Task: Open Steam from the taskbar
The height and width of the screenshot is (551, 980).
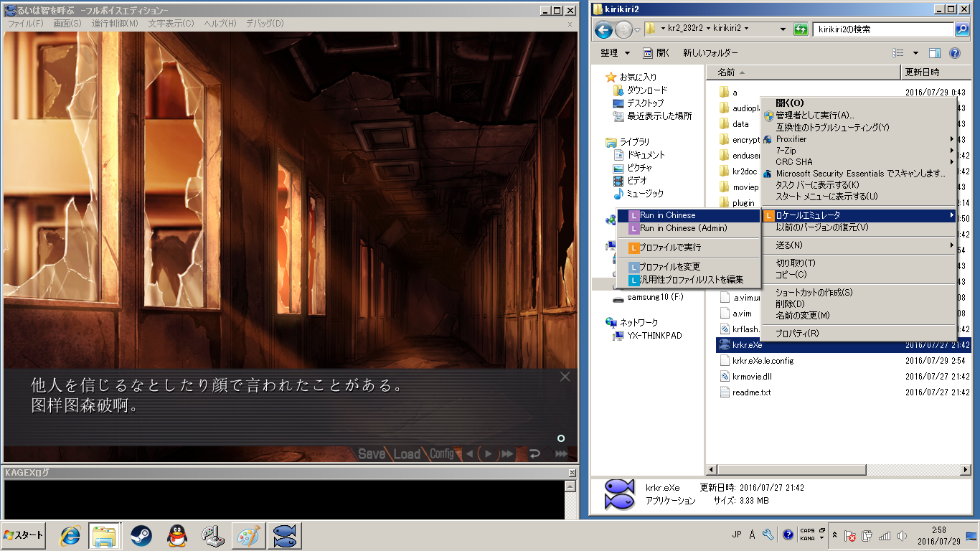Action: [x=141, y=536]
